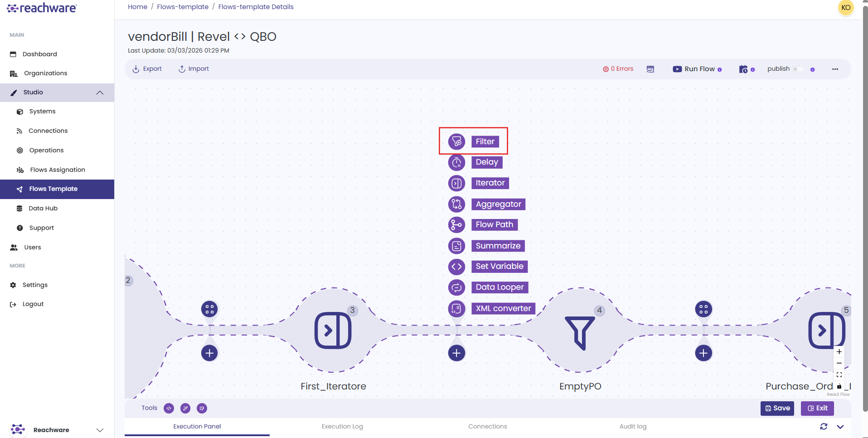Open the four-dot menu after EmptyPO
Image resolution: width=868 pixels, height=438 pixels.
tap(703, 309)
